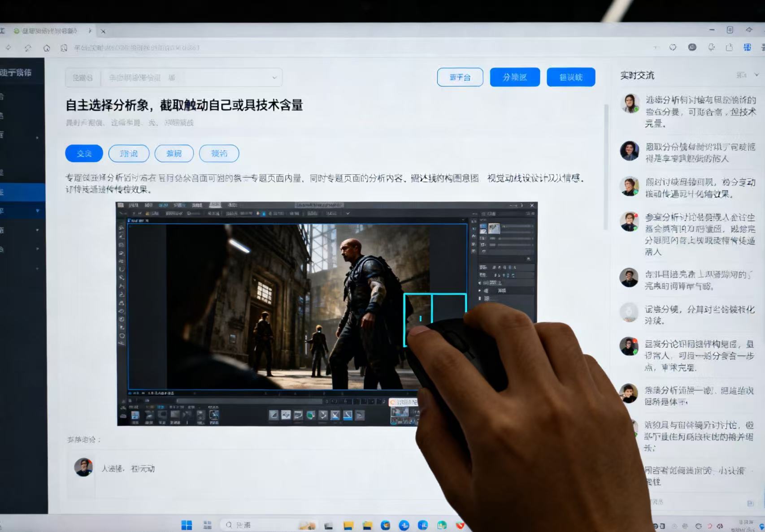This screenshot has height=532, width=765.
Task: Click the first menu item in the editor menu bar
Action: (x=133, y=204)
